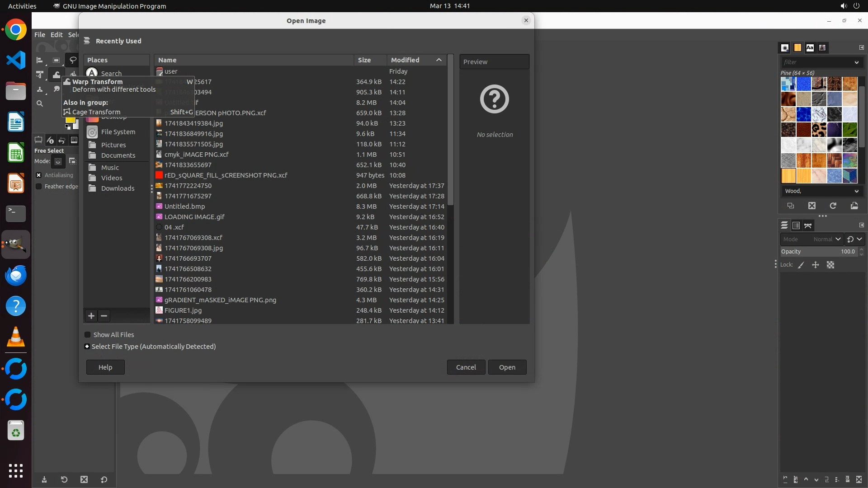The width and height of the screenshot is (868, 488).
Task: Disable the Antialiasing checkbox
Action: 39,175
